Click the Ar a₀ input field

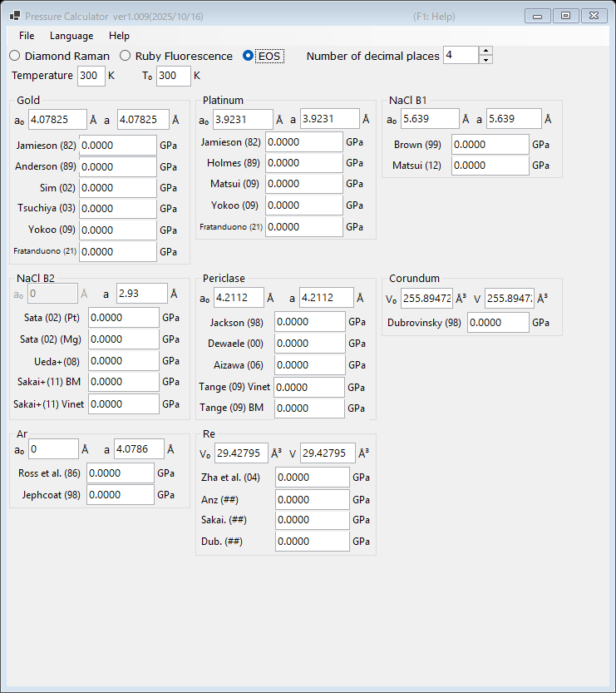click(53, 449)
